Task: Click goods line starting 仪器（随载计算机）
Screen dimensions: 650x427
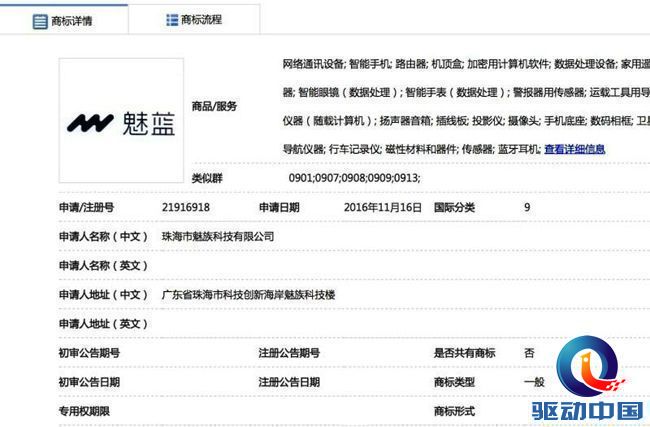Action: [466, 121]
